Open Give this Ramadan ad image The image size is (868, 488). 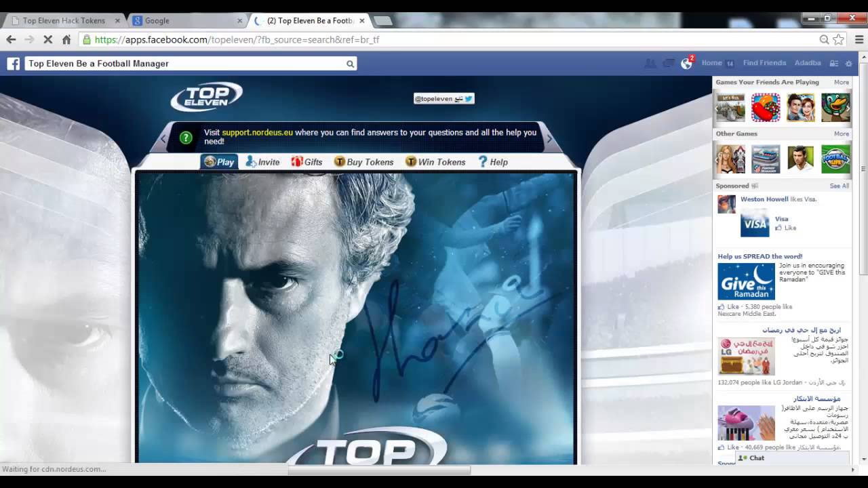[746, 281]
